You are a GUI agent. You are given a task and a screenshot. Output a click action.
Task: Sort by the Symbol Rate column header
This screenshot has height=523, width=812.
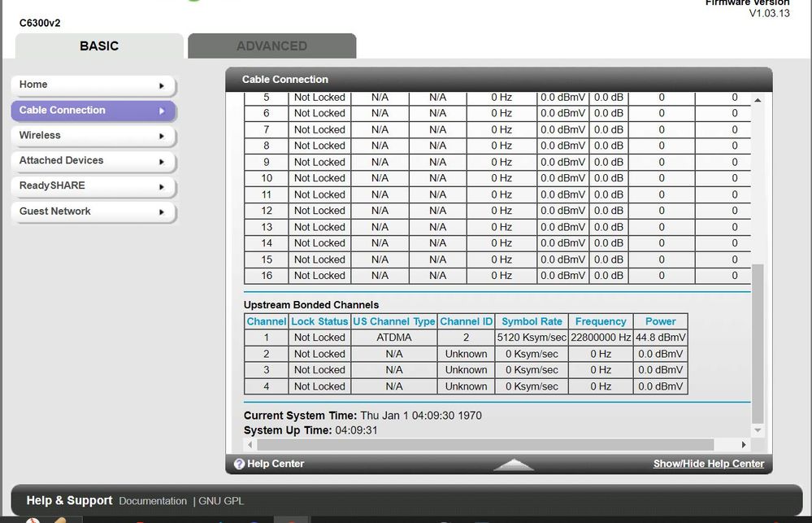pyautogui.click(x=531, y=321)
